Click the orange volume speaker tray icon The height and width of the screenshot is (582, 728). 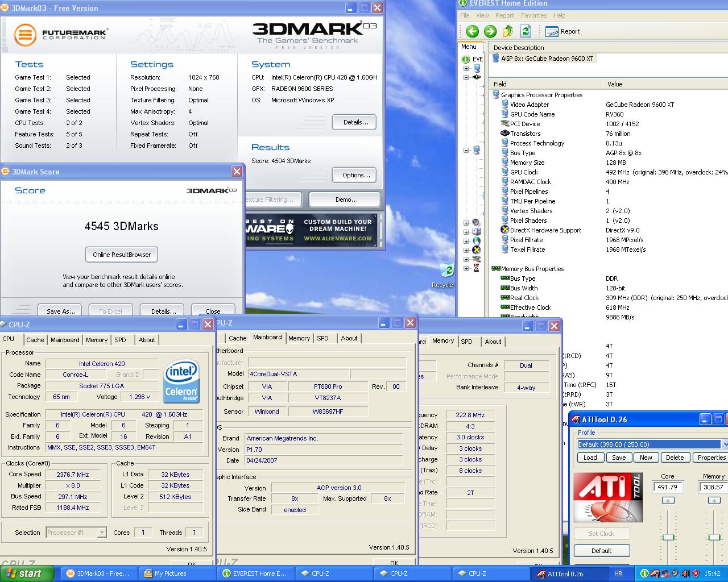(x=685, y=573)
